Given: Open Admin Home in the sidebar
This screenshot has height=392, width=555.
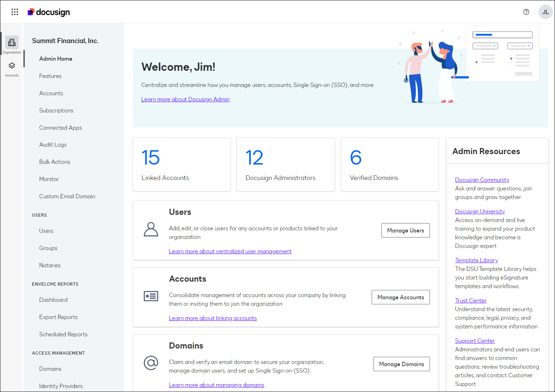Looking at the screenshot, I should (56, 59).
